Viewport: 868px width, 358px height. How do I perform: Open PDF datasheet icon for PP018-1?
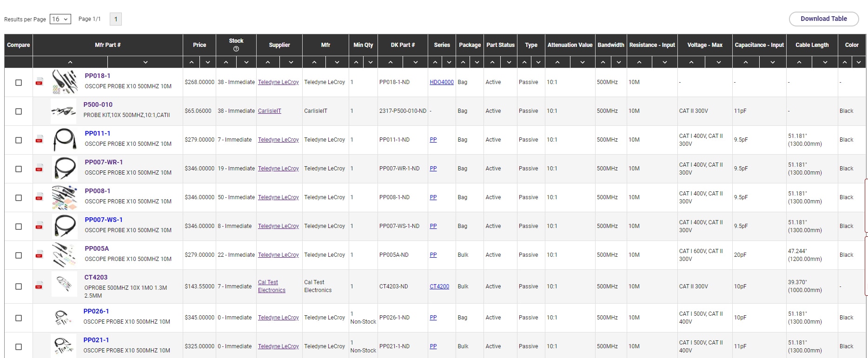tap(40, 82)
